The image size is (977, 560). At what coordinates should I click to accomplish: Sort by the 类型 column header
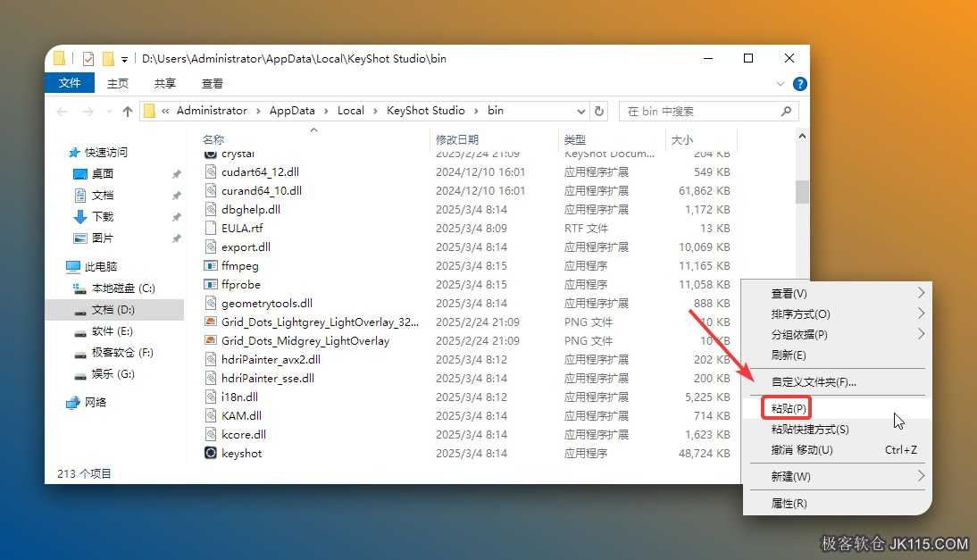[575, 139]
